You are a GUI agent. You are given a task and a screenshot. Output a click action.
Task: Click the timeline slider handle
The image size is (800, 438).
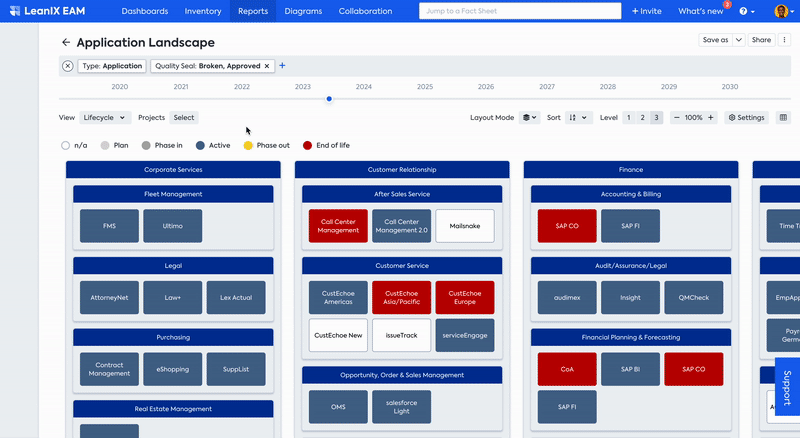click(x=329, y=99)
